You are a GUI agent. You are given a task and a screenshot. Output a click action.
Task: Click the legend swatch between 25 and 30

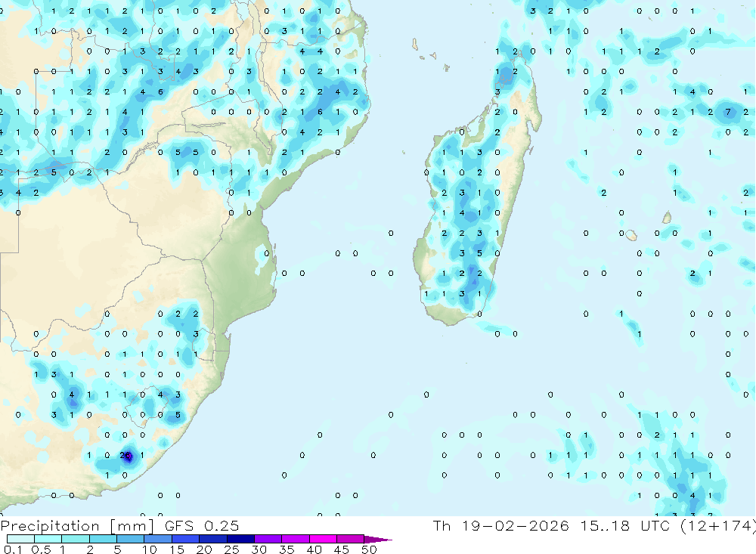coord(240,539)
